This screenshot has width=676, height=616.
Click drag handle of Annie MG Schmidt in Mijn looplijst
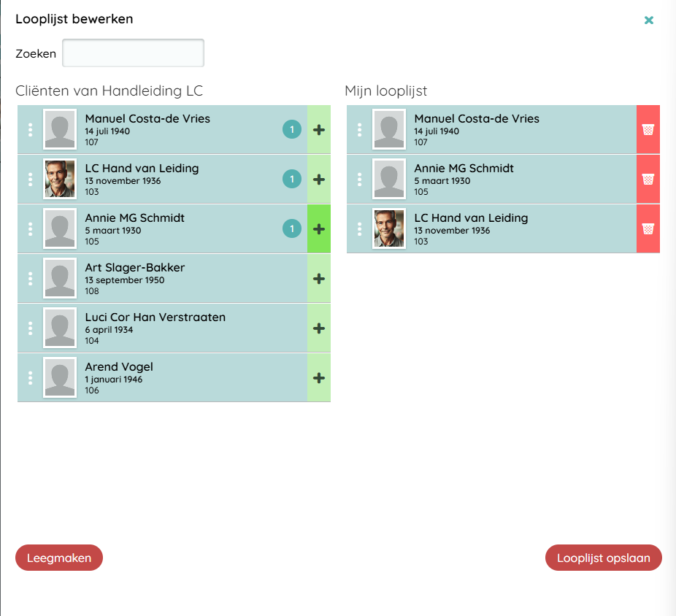tap(359, 180)
